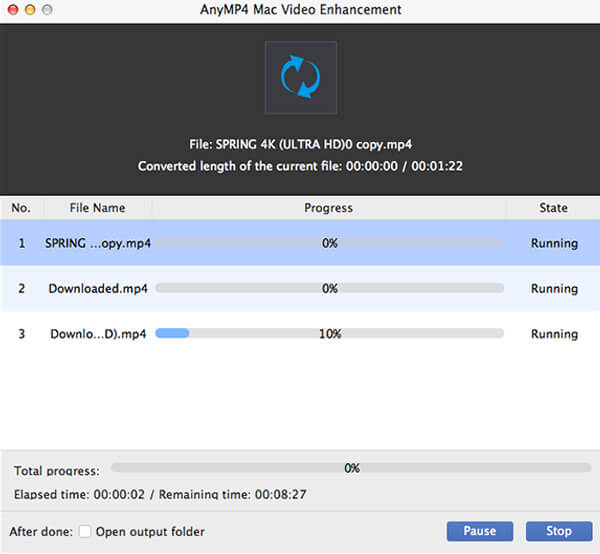
Task: Click the yellow minimize window button
Action: pos(30,9)
